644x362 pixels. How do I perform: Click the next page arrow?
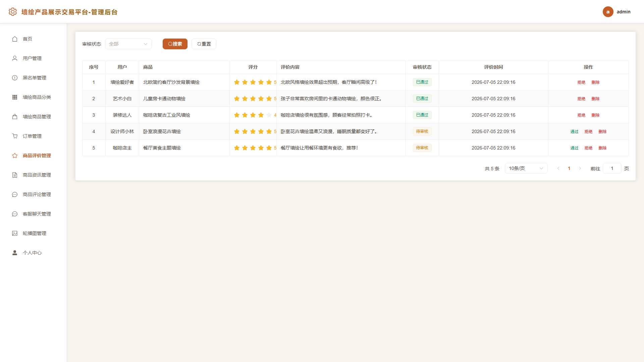click(580, 168)
